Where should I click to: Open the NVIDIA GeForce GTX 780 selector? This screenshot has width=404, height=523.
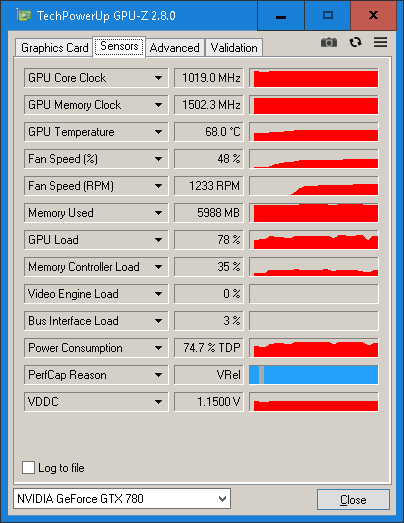tap(122, 499)
